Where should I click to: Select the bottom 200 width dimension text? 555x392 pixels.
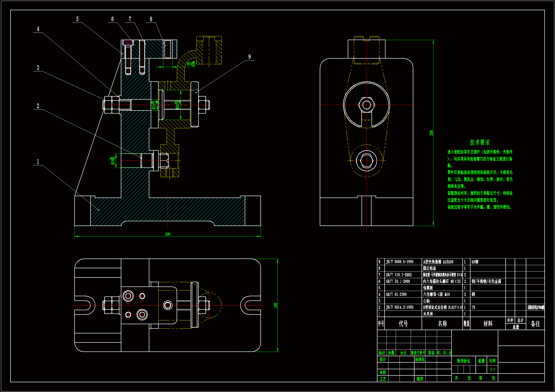point(168,234)
